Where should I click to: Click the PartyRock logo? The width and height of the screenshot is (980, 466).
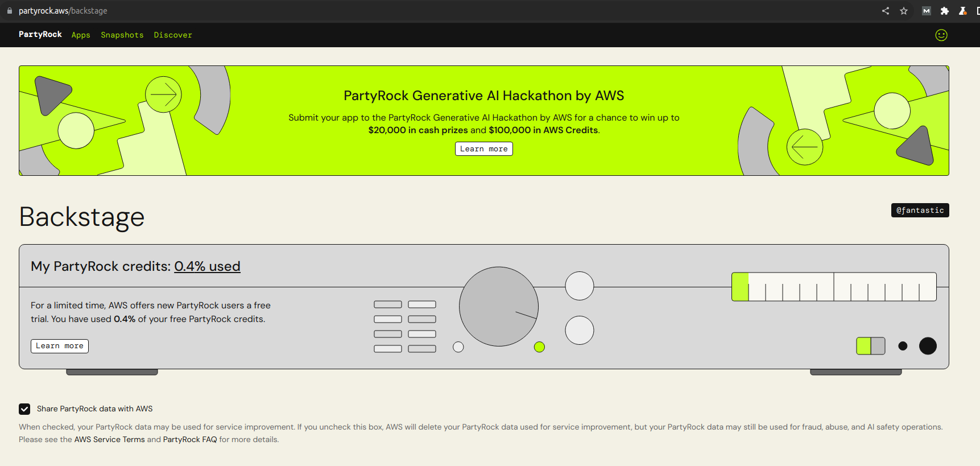pyautogui.click(x=40, y=35)
